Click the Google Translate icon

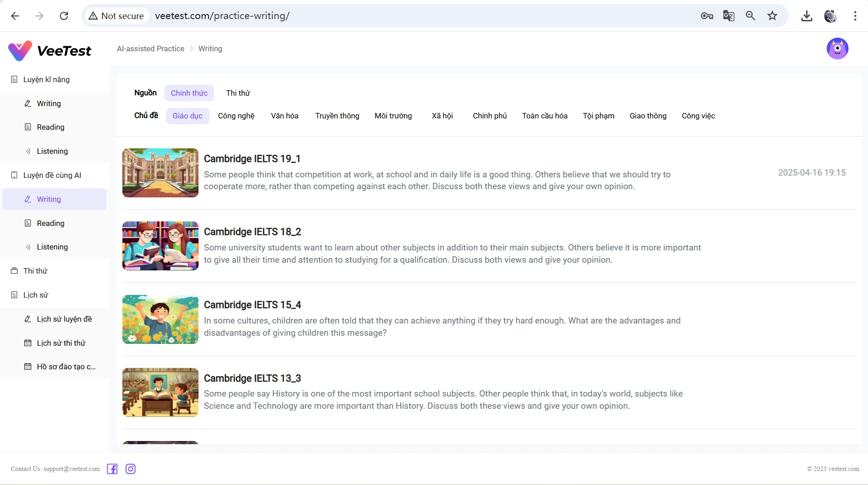click(728, 16)
